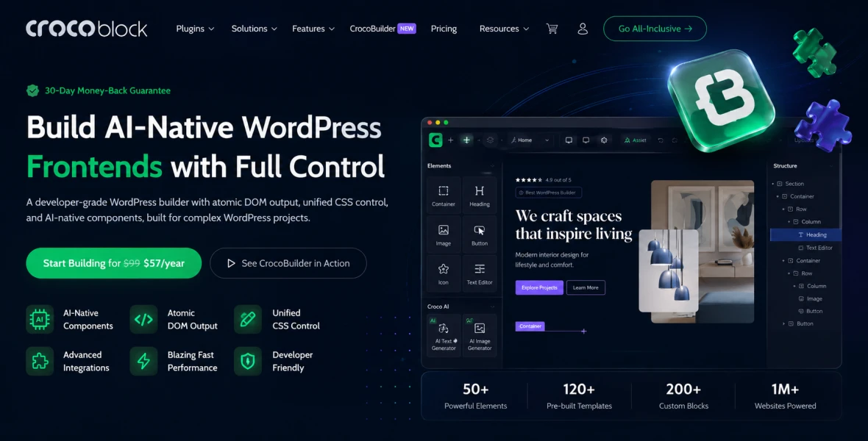Viewport: 868px width, 441px height.
Task: Open the AI Text Generator tile
Action: [444, 335]
